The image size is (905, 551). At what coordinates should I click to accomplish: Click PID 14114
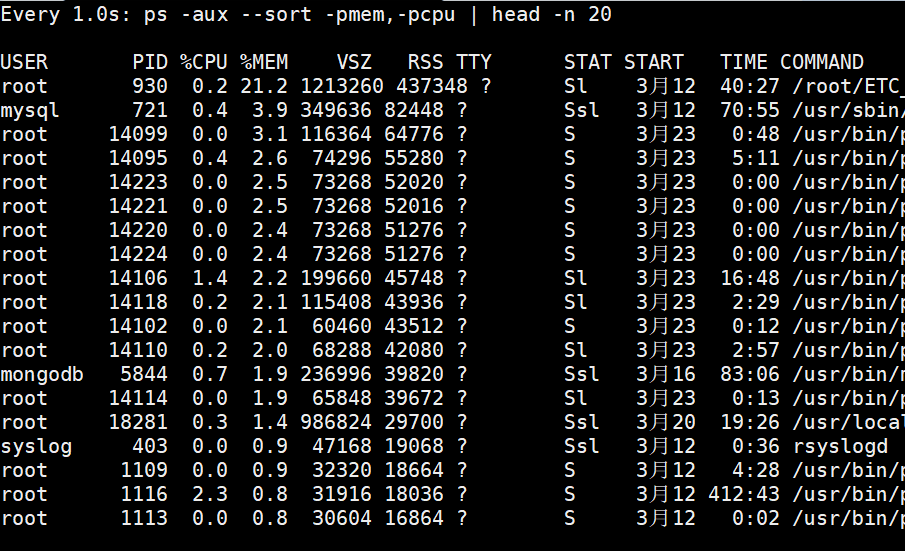click(x=138, y=398)
